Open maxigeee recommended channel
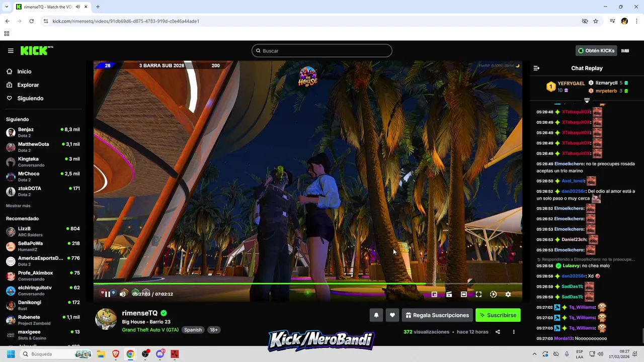Image resolution: width=644 pixels, height=362 pixels. pos(42,335)
